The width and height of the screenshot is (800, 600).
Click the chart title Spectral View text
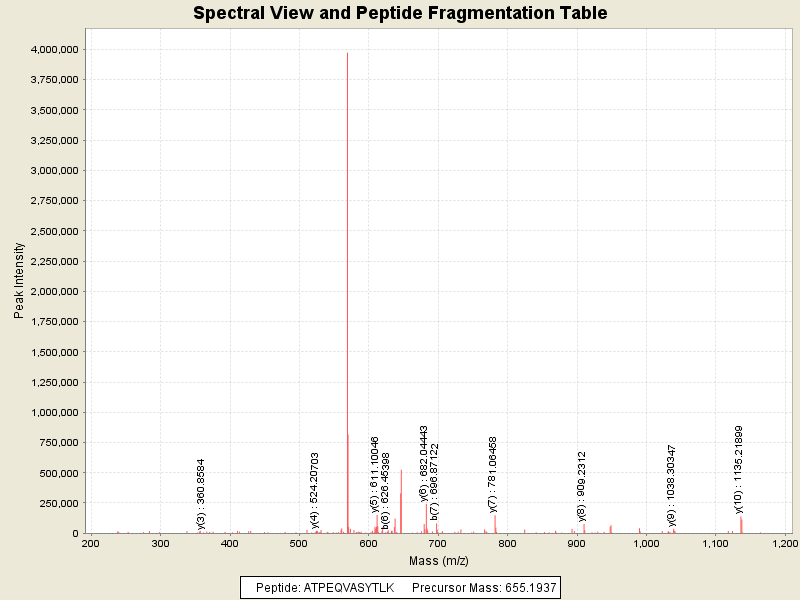click(400, 14)
